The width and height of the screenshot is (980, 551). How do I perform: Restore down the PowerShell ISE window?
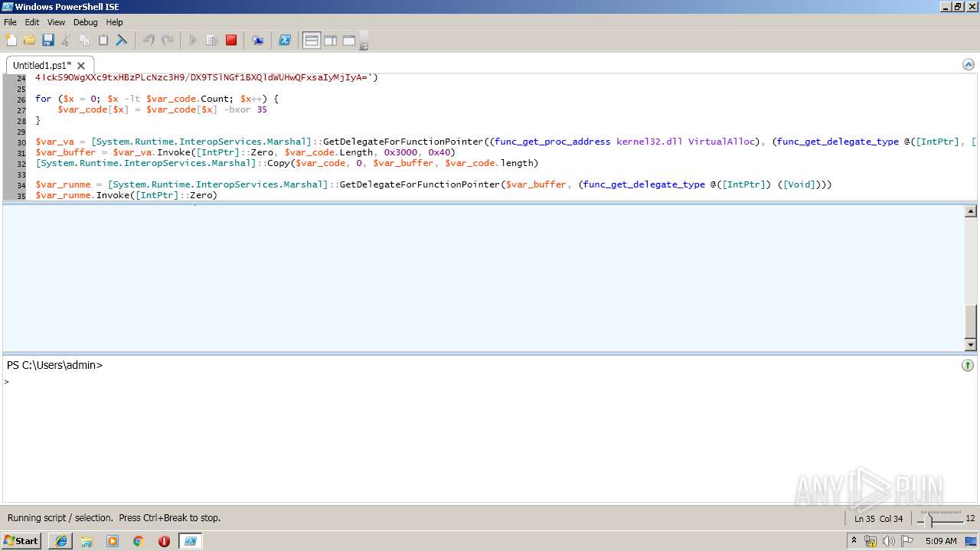(x=958, y=7)
